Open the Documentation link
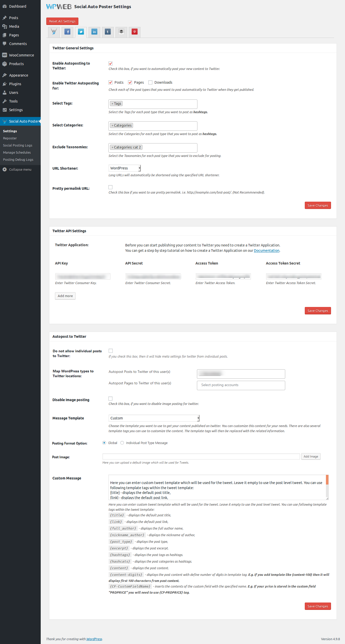The width and height of the screenshot is (345, 644). coord(266,251)
